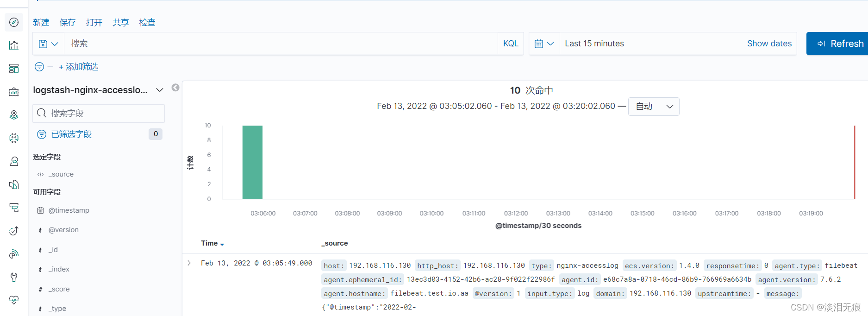Screen dimensions: 868x316
Task: Open the calendar quick time dropdown
Action: 544,44
